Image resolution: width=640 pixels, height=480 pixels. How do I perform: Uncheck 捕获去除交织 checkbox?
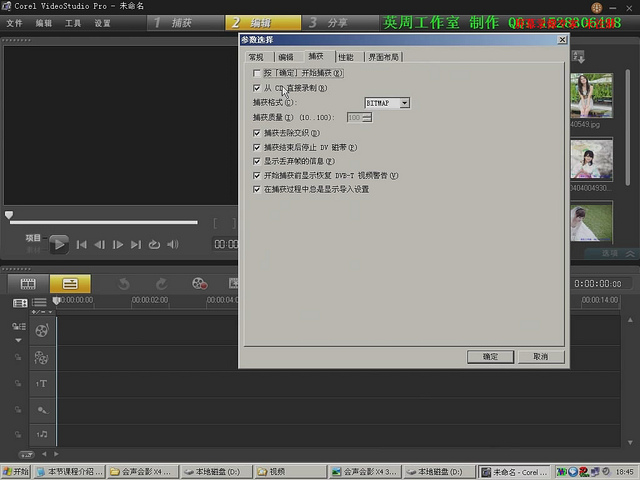click(257, 133)
